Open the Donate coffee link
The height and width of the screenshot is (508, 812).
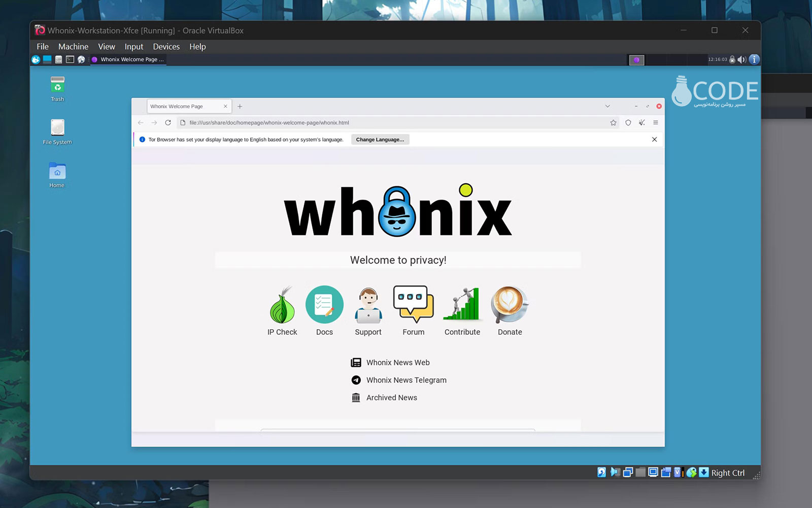pos(510,311)
